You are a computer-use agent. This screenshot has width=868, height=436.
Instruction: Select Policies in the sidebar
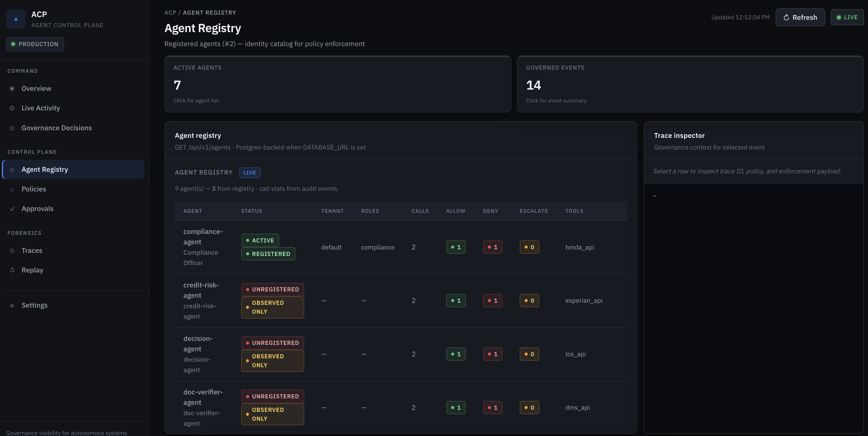click(x=73, y=189)
